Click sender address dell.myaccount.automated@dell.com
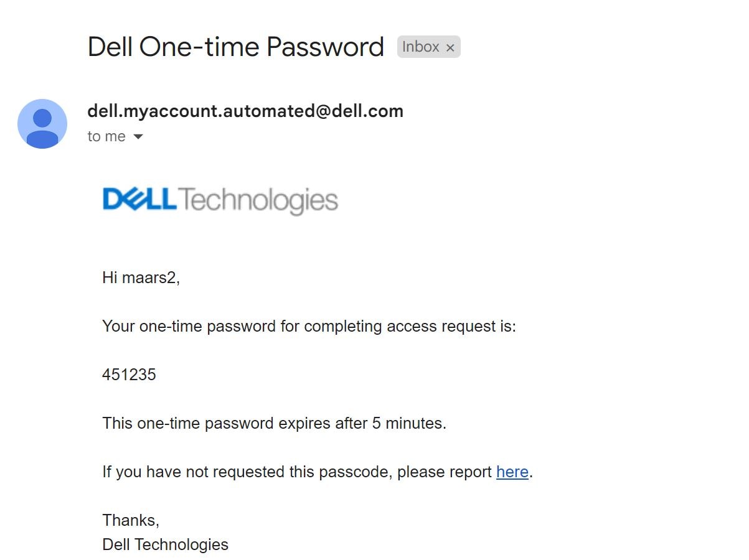This screenshot has height=560, width=749. (245, 111)
